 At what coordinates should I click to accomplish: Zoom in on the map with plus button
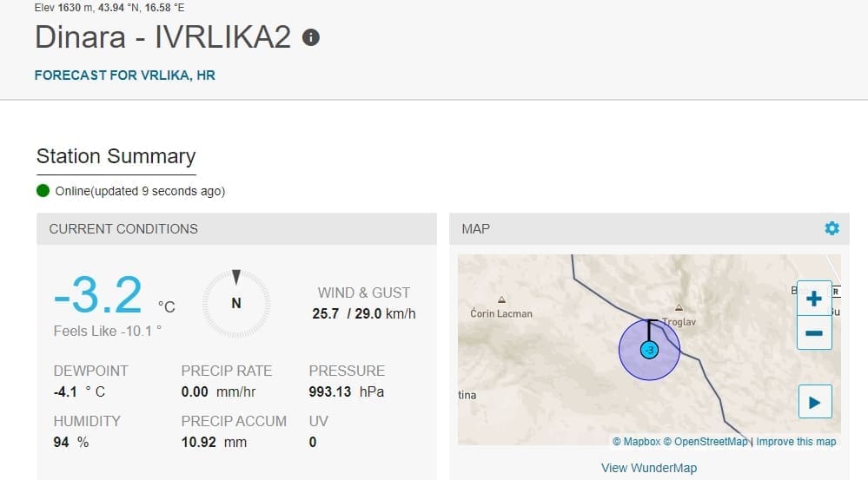coord(814,299)
